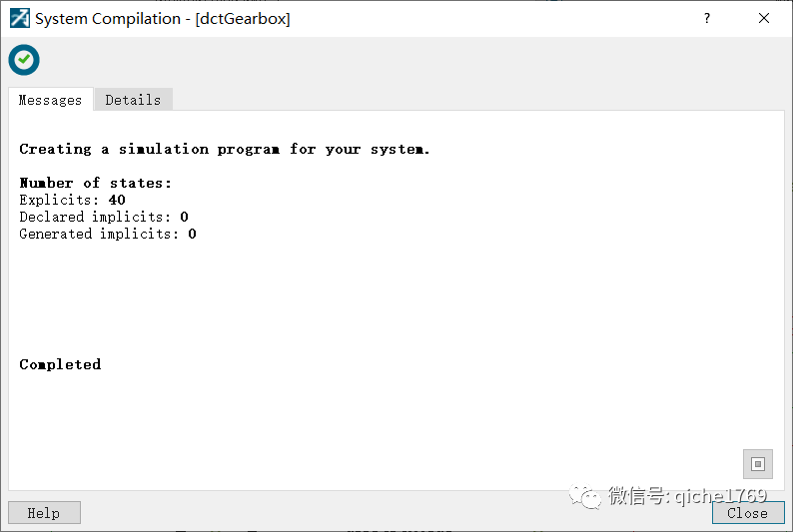Click the "Generated implicits: 0" line
The width and height of the screenshot is (793, 532).
click(x=108, y=234)
